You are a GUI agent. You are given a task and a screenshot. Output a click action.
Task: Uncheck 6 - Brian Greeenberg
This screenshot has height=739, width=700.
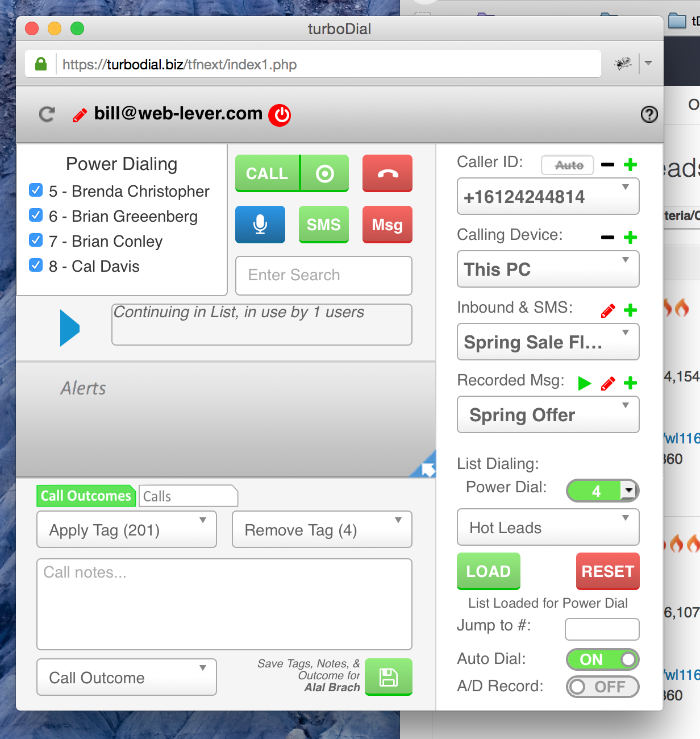pos(36,215)
